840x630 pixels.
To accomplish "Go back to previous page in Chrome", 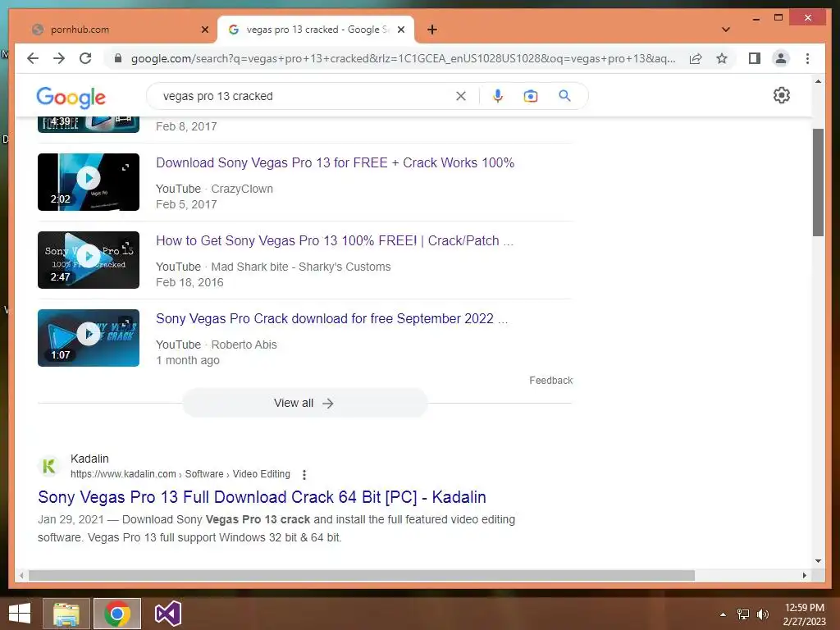I will tap(33, 58).
